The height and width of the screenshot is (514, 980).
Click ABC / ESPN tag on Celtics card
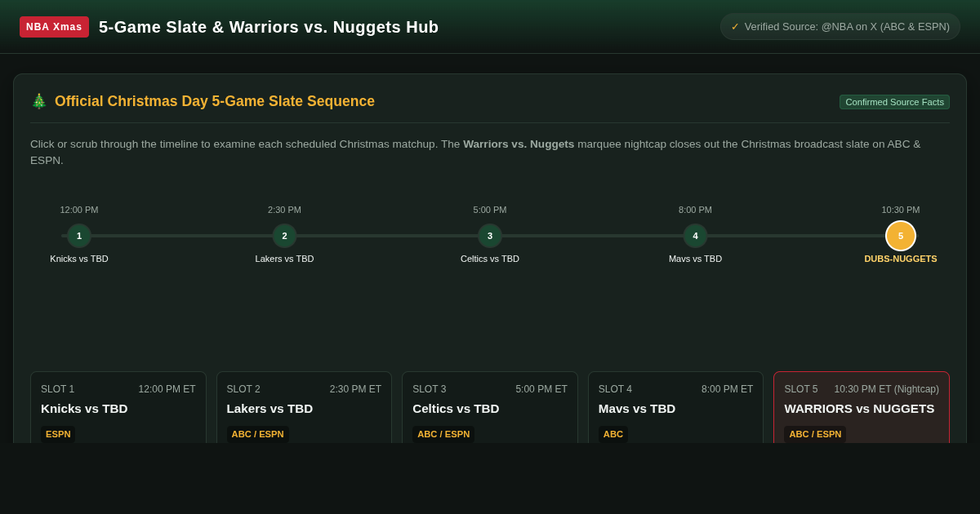point(443,434)
